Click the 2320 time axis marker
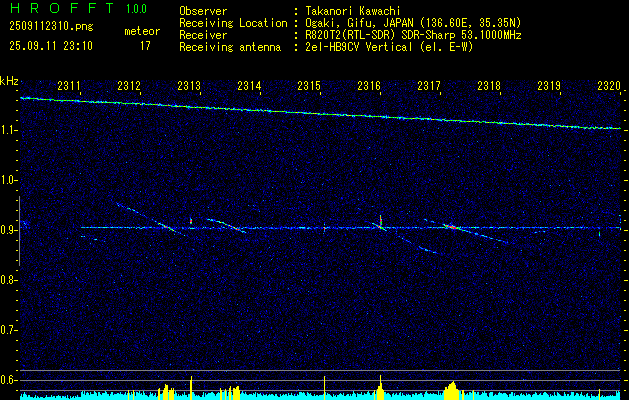This screenshot has height=400, width=629. click(609, 85)
